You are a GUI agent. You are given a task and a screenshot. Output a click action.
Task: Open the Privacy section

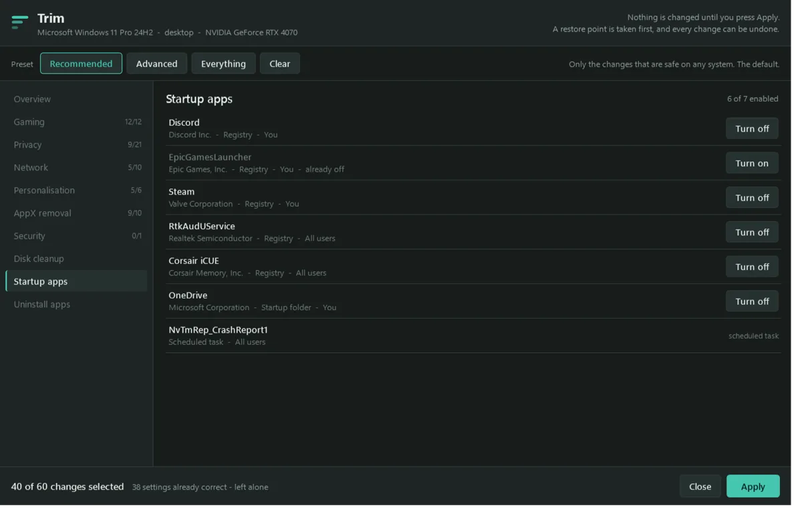pos(76,144)
